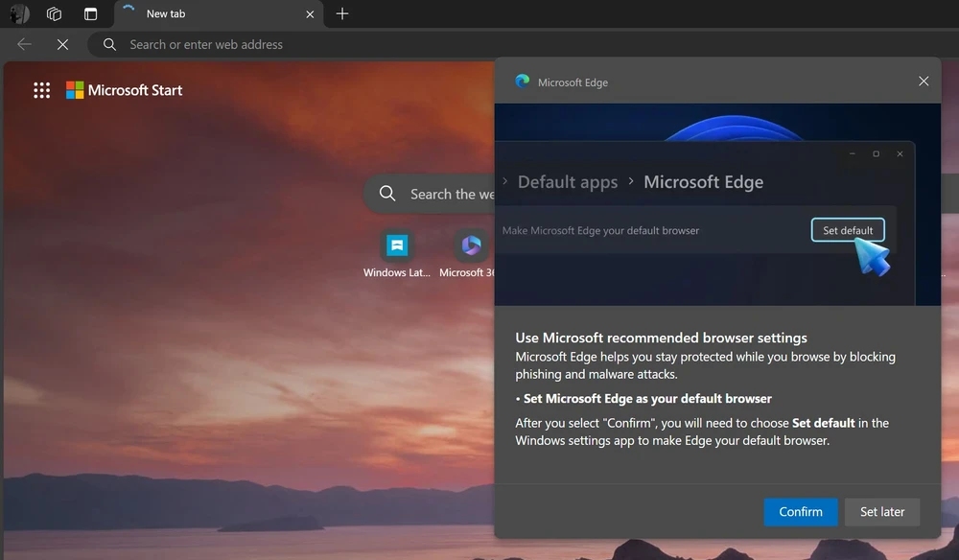Click Default apps in the breadcrumb
The height and width of the screenshot is (560, 959).
[567, 182]
